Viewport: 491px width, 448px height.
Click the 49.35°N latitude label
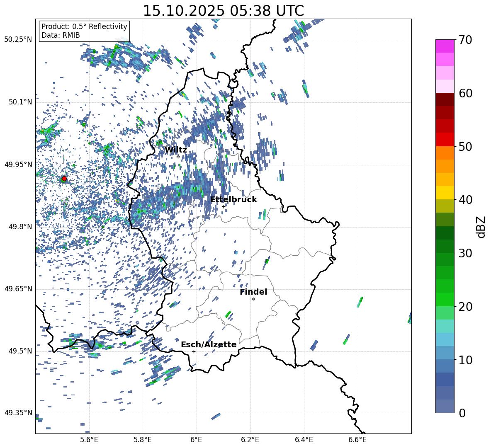pos(18,413)
